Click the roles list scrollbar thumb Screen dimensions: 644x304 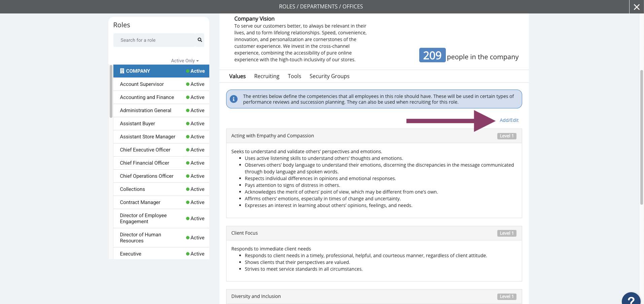[x=111, y=91]
